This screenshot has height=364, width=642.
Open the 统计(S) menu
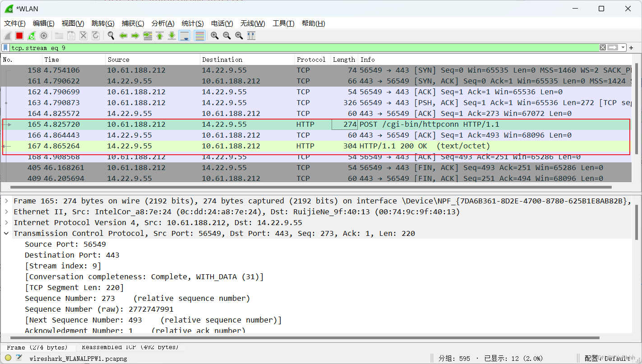point(193,23)
